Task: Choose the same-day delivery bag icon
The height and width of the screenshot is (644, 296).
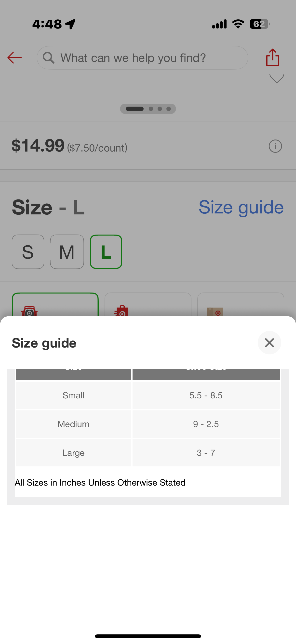Action: (121, 311)
